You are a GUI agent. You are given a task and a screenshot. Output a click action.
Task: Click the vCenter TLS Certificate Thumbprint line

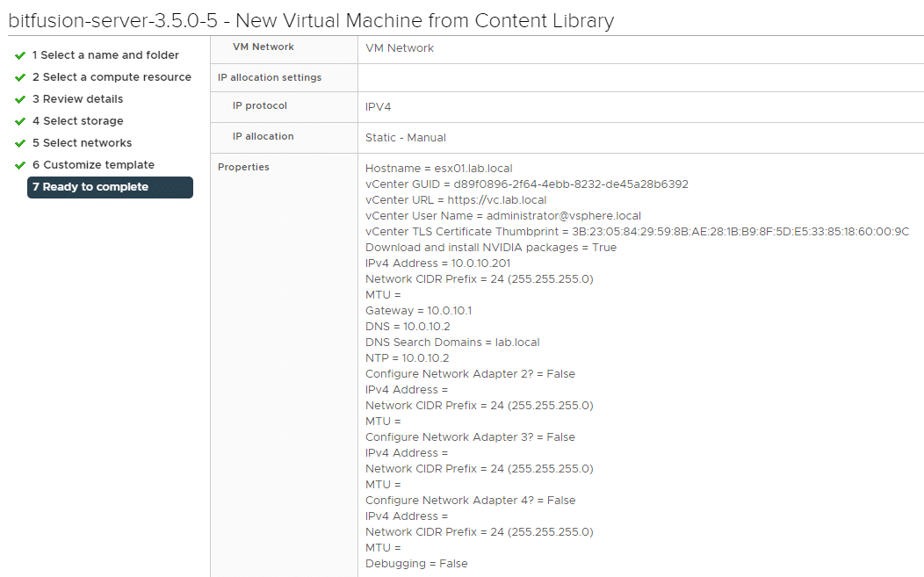pos(637,232)
